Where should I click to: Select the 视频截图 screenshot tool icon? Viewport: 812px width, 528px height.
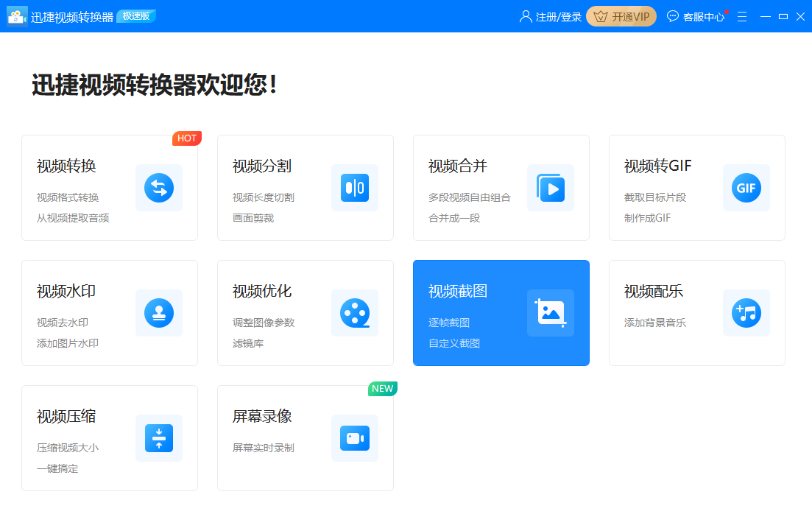coord(550,313)
